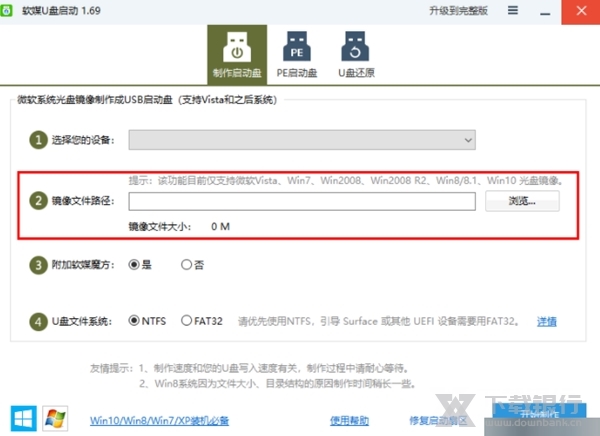Image resolution: width=600 pixels, height=436 pixels.
Task: Click 升级到完整版 in the title bar
Action: [458, 11]
